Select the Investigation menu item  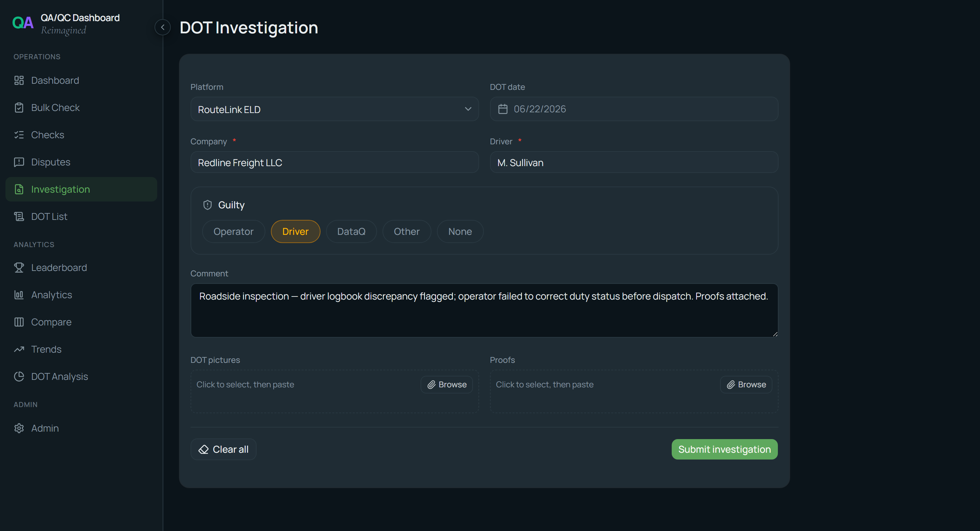81,189
